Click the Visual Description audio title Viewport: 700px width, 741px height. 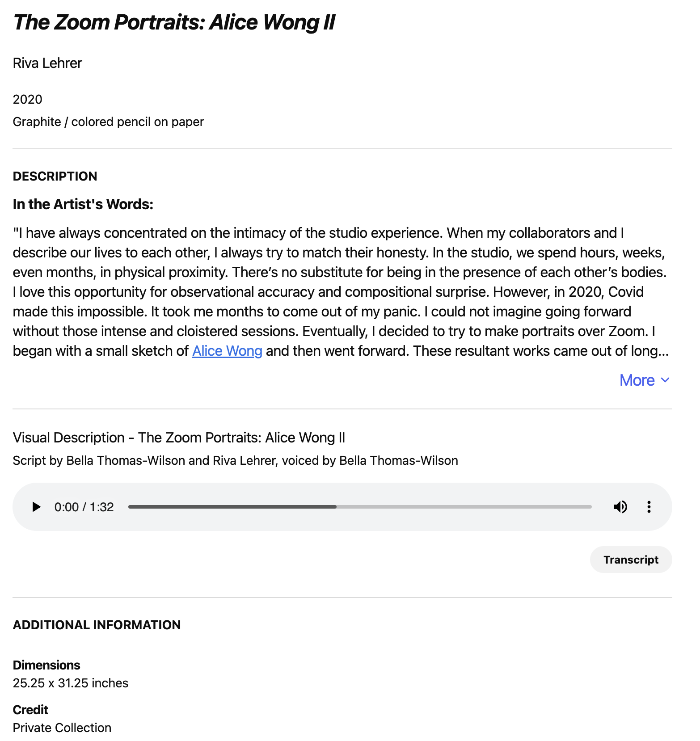[x=179, y=438]
